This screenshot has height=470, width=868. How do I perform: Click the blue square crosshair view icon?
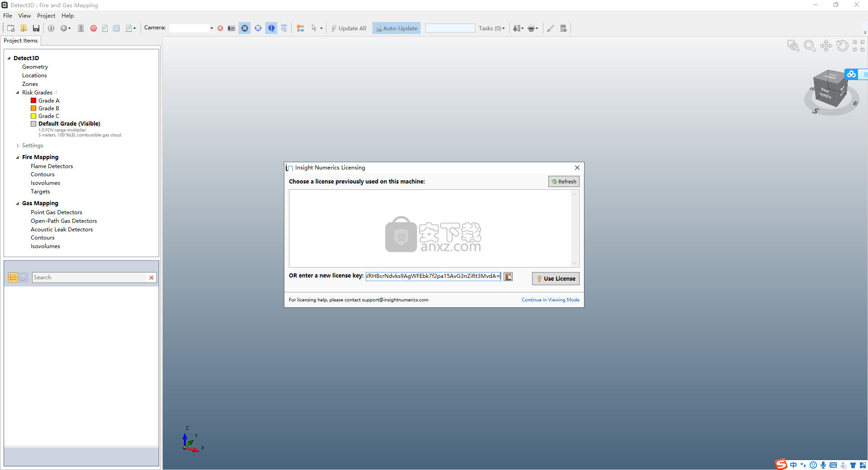(258, 28)
